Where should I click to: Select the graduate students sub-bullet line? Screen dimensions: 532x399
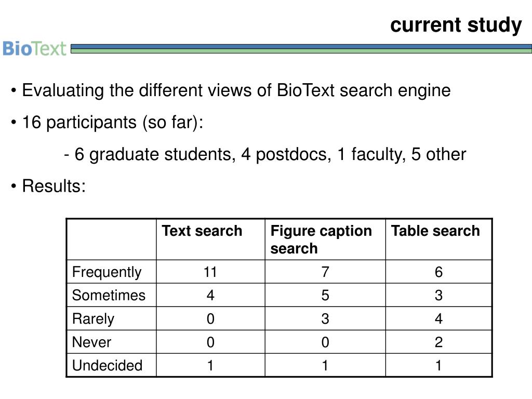click(x=265, y=154)
